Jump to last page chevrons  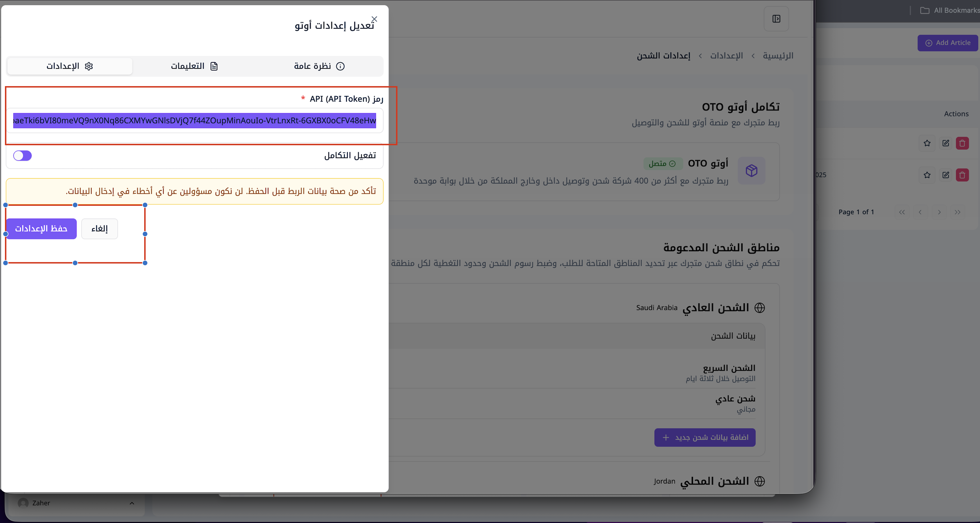pyautogui.click(x=958, y=212)
